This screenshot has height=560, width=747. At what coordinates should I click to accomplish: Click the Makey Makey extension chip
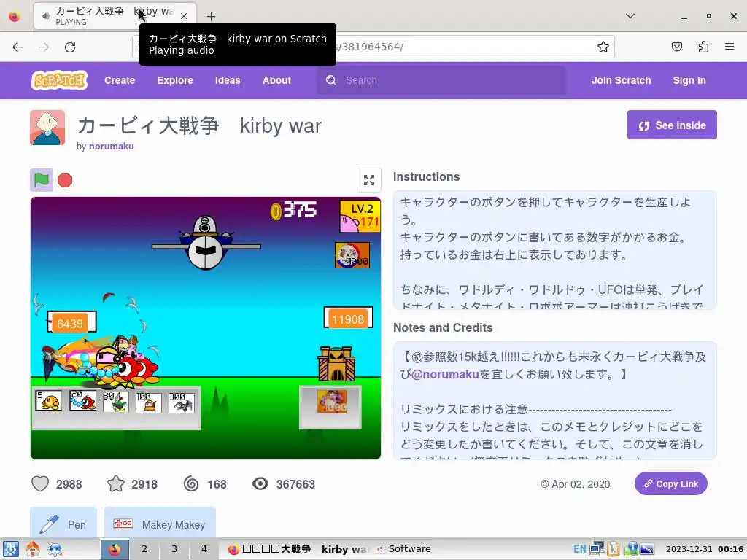point(160,524)
